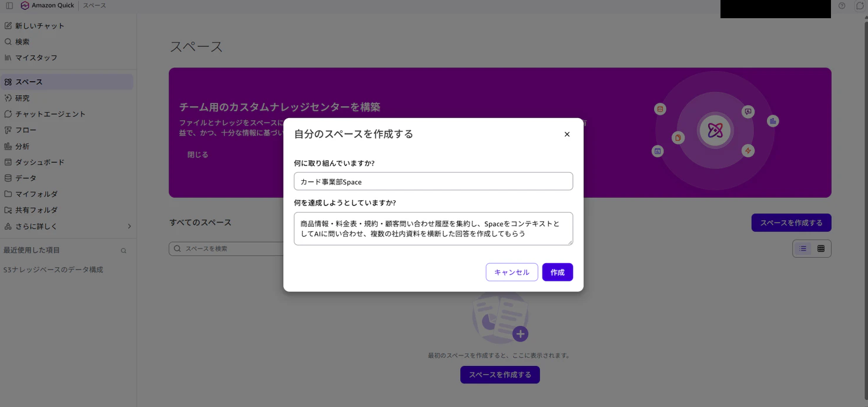Click the building icon in banner illustration
This screenshot has width=868, height=407.
tap(773, 121)
